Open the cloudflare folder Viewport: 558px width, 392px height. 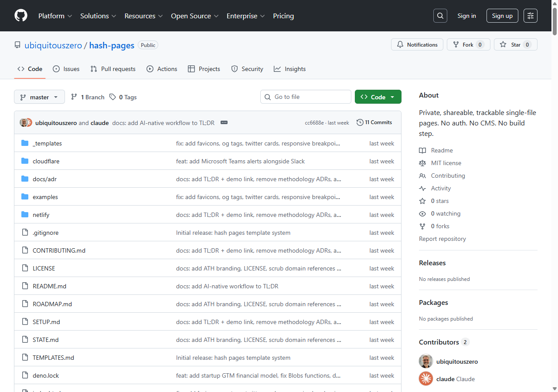tap(46, 161)
